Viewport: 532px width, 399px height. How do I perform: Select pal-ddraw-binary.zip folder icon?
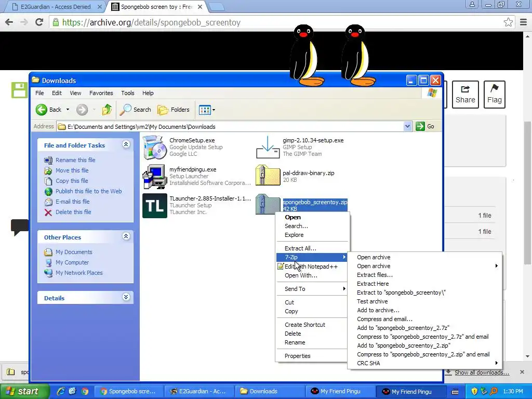coord(268,176)
